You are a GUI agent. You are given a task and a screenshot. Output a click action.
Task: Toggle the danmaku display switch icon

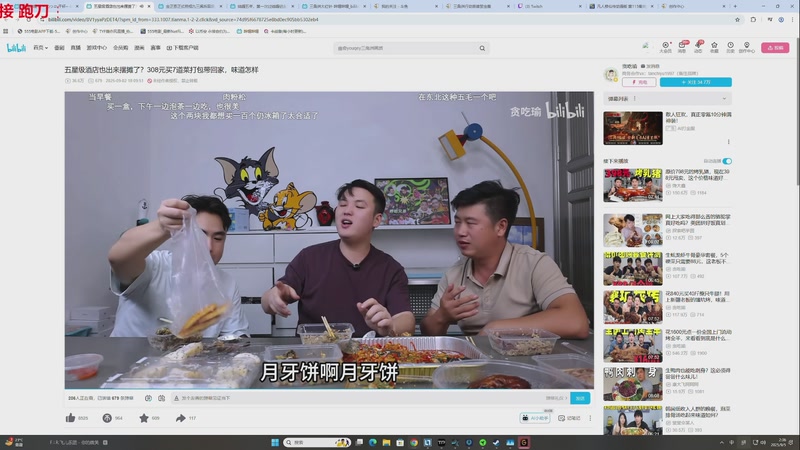(148, 398)
